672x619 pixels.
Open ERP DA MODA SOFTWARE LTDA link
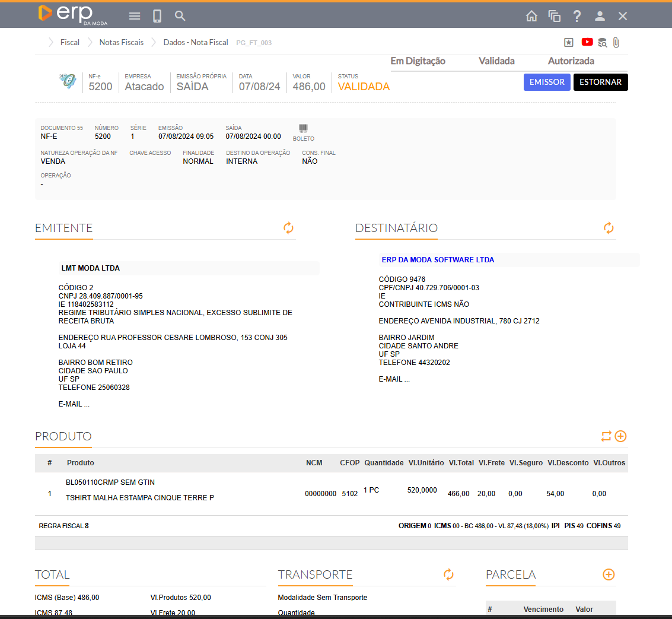pos(438,260)
